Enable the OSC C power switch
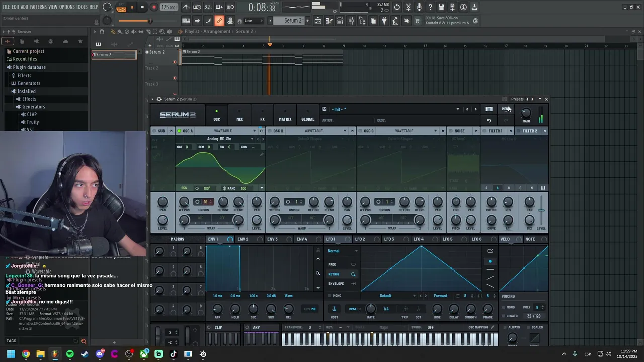The height and width of the screenshot is (362, 644). pos(359,131)
